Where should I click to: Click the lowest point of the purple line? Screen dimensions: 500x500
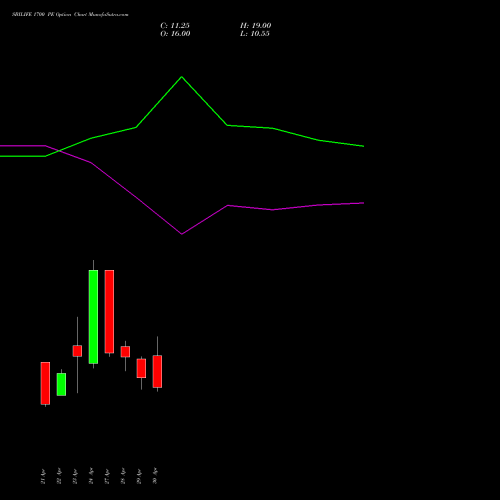(182, 234)
